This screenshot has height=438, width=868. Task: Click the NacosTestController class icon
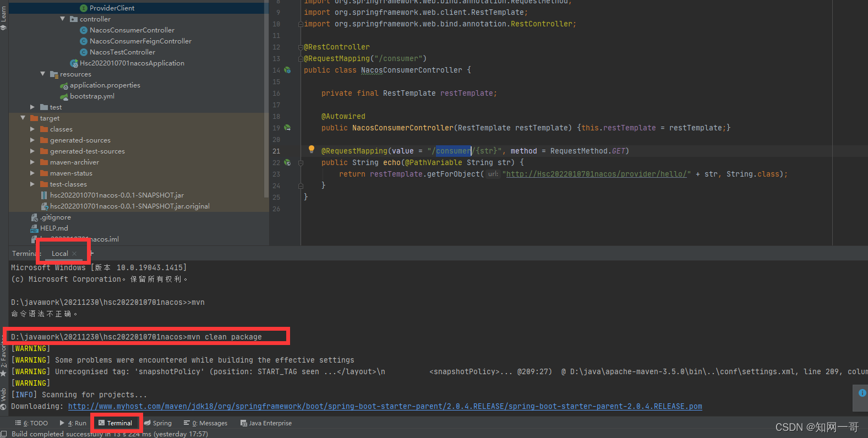point(84,52)
